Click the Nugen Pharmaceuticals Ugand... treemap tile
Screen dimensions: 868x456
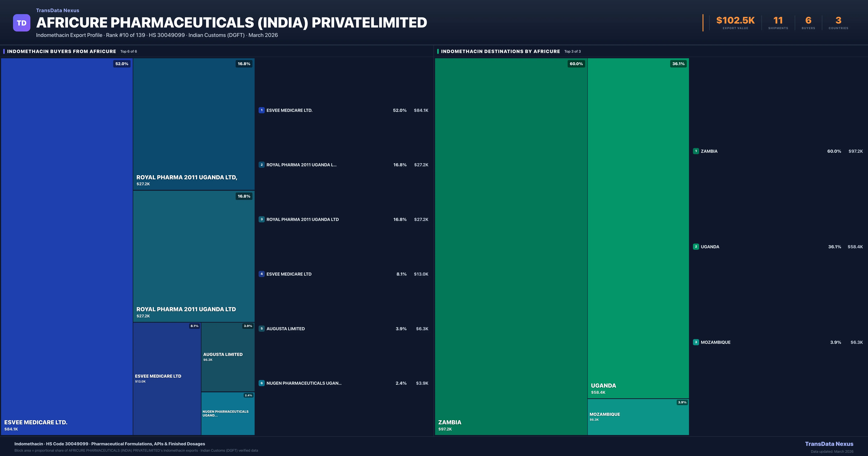point(228,413)
